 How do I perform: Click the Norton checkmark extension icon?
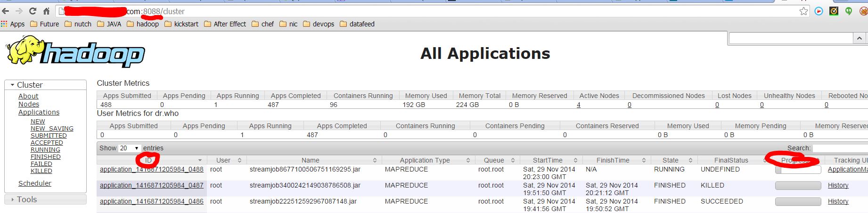tap(834, 11)
